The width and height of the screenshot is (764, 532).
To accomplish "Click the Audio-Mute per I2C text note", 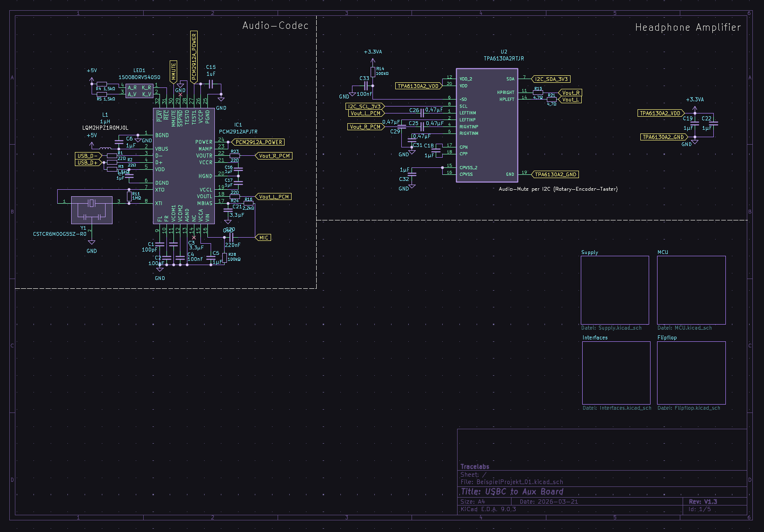I will tap(558, 189).
